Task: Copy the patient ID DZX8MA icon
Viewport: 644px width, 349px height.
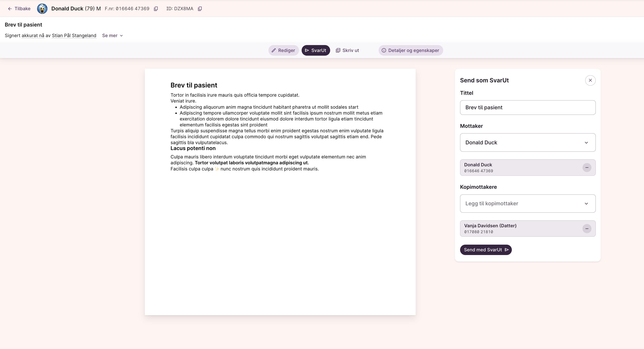Action: (x=200, y=9)
